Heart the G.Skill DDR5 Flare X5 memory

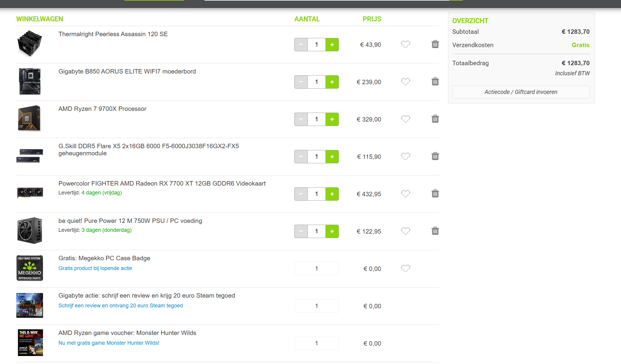click(x=405, y=157)
